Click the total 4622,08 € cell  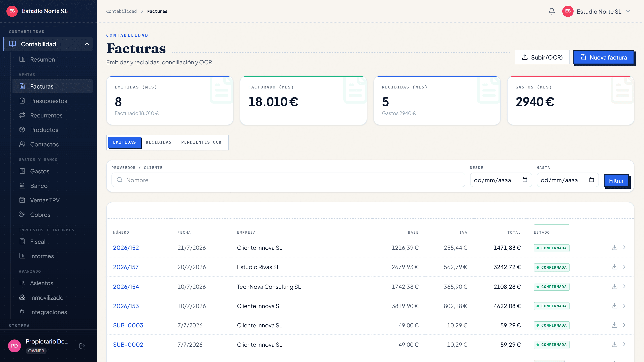[507, 306]
